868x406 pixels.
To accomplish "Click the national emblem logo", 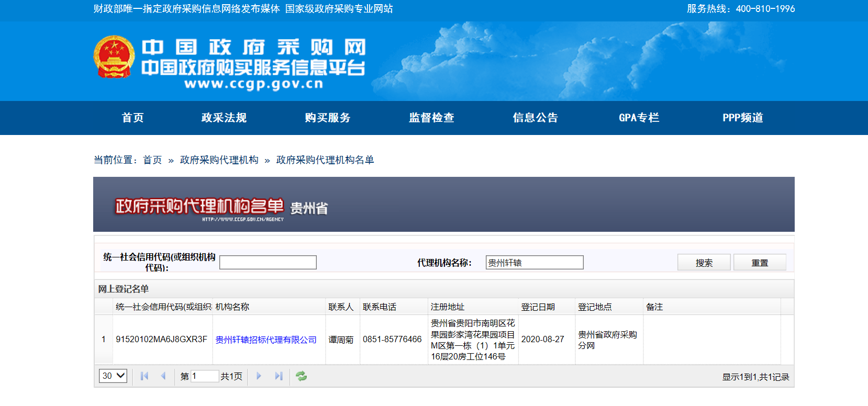I will (114, 57).
